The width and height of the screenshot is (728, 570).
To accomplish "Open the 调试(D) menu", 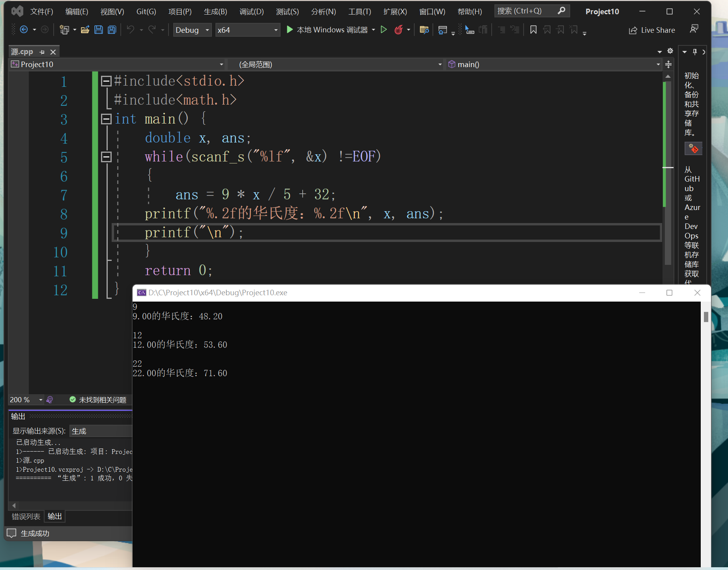I will click(251, 11).
